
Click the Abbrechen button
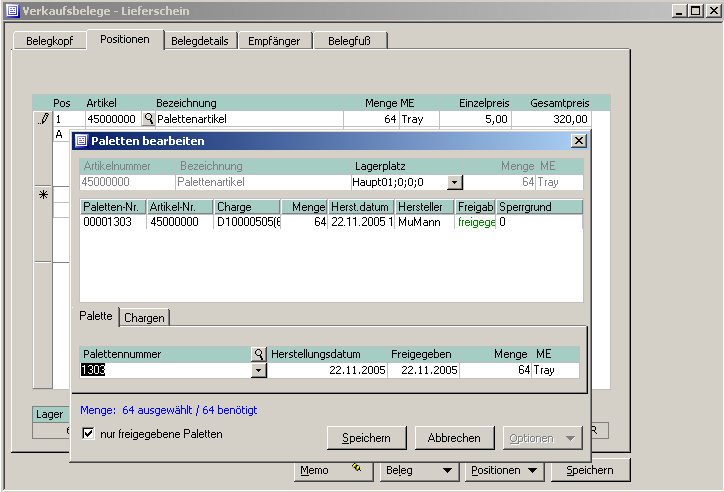(454, 438)
